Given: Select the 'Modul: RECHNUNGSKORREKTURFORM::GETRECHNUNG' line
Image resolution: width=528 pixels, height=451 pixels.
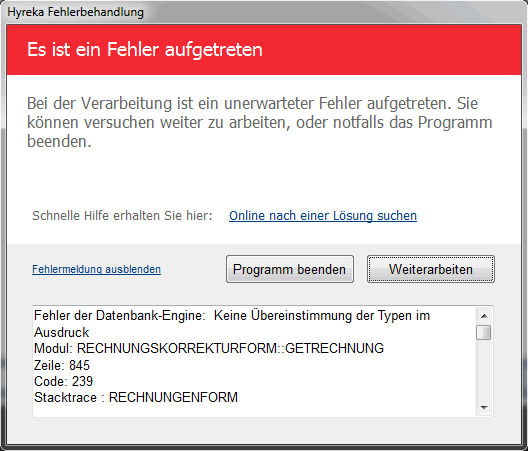Looking at the screenshot, I should coord(209,348).
